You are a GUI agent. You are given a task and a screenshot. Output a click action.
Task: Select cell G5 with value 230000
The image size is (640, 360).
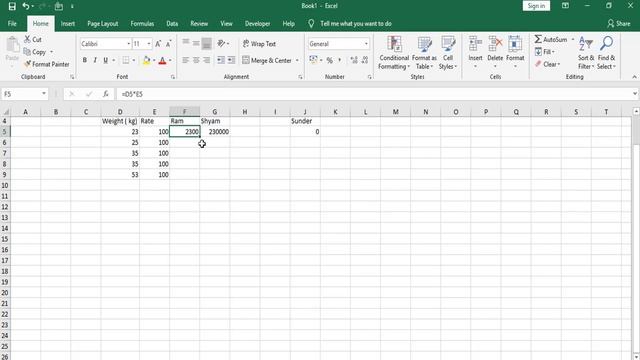(215, 131)
